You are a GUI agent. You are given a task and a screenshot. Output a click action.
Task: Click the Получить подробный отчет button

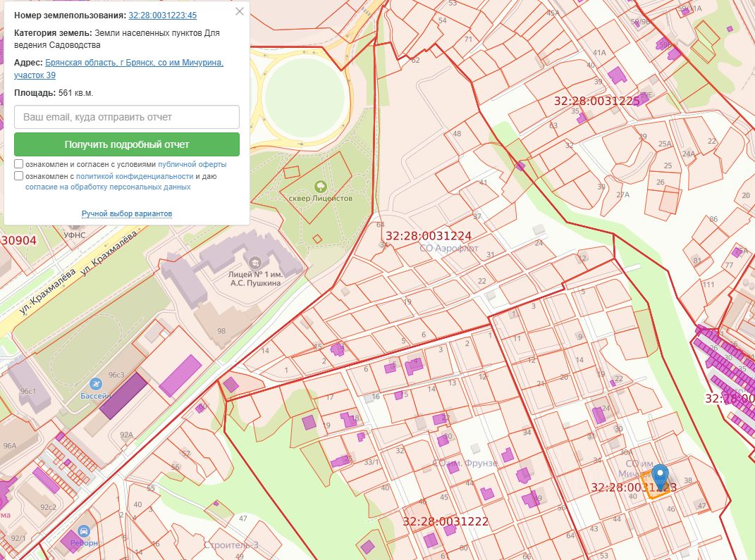point(127,144)
